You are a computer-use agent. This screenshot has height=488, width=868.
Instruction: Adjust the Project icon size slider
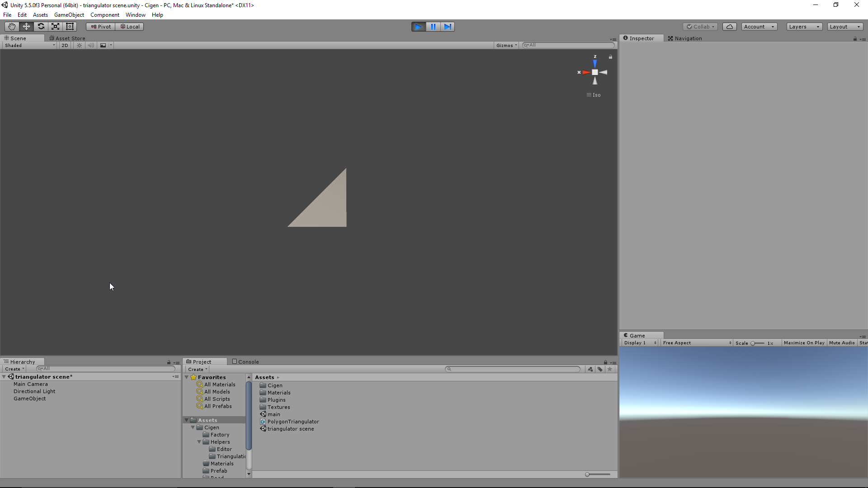pos(598,474)
